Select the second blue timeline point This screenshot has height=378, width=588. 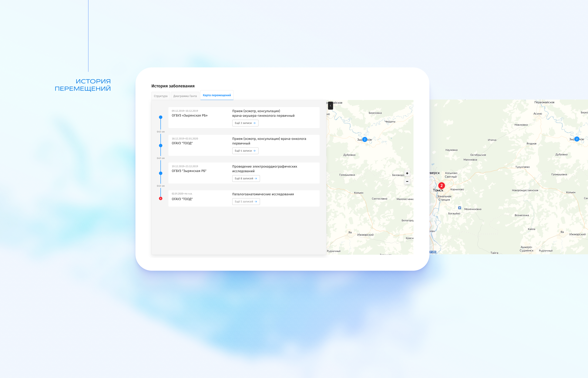pyautogui.click(x=160, y=146)
